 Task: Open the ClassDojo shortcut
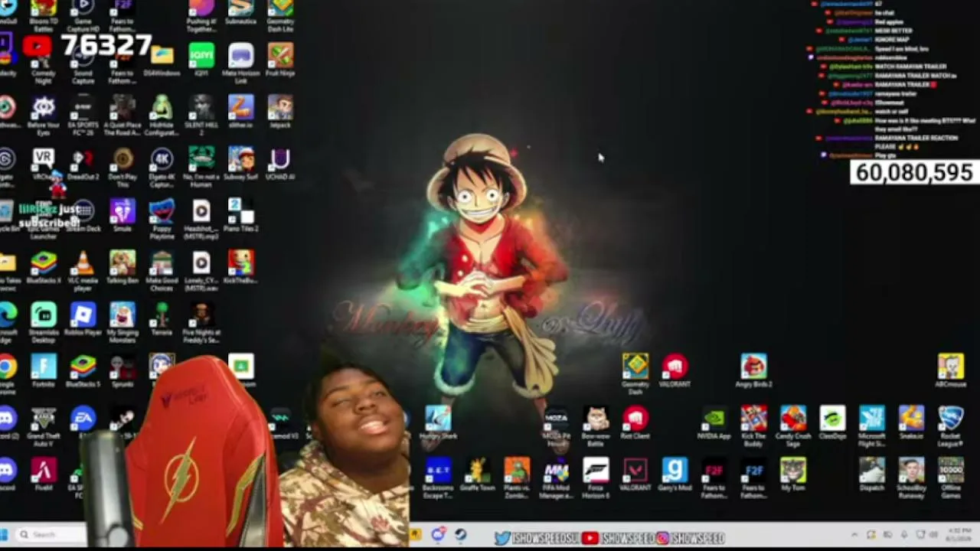click(832, 419)
